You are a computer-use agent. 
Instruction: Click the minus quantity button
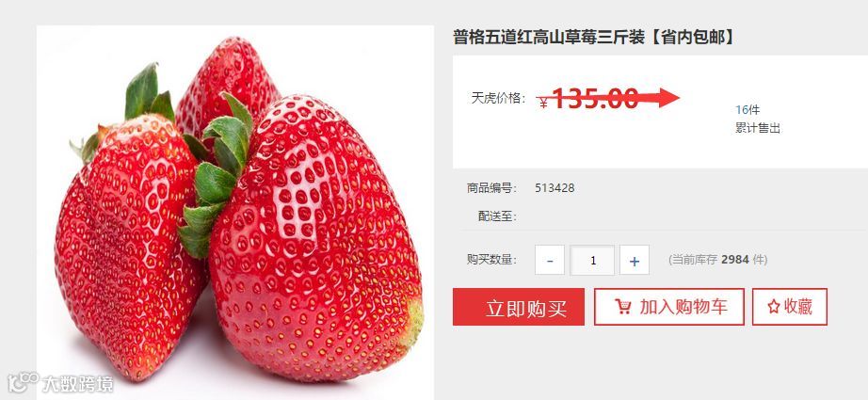coord(550,260)
